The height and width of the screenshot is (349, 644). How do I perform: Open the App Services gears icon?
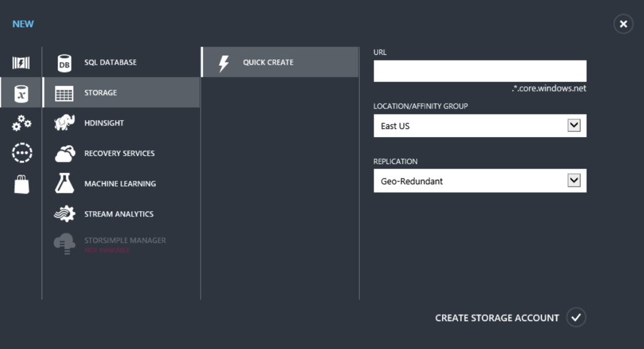click(x=21, y=123)
